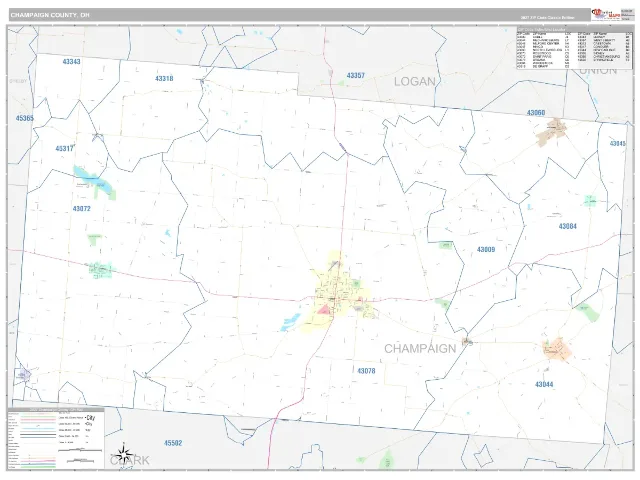640x480 pixels.
Task: Click the 'CHAMPAIGN COUNTY, OH' title
Action: pyautogui.click(x=50, y=15)
